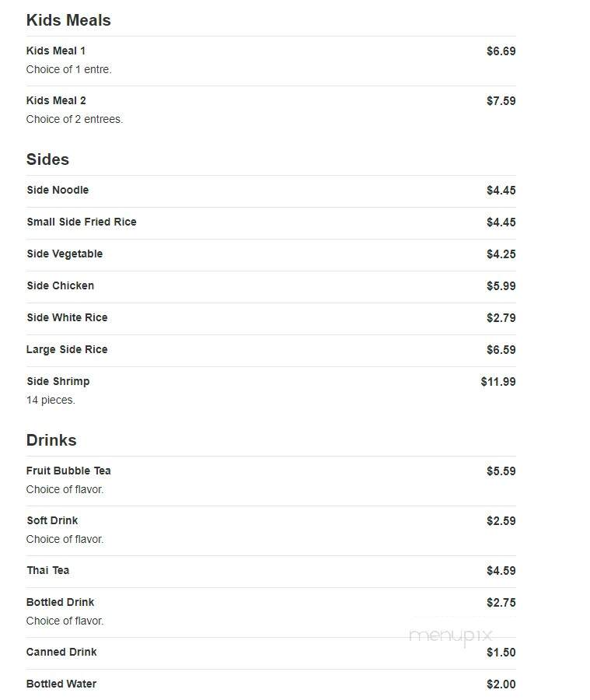Choose Side Shrimp 14 pieces item
Image resolution: width=590 pixels, height=700 pixels.
[271, 391]
